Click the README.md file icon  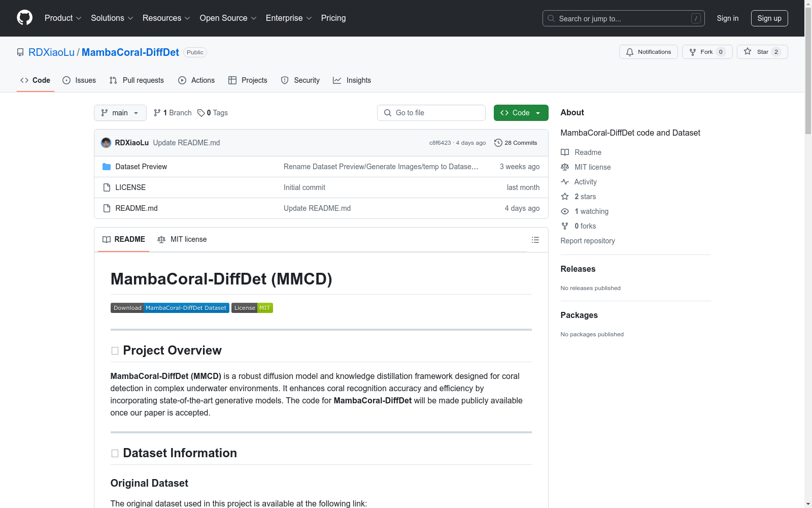pos(107,208)
